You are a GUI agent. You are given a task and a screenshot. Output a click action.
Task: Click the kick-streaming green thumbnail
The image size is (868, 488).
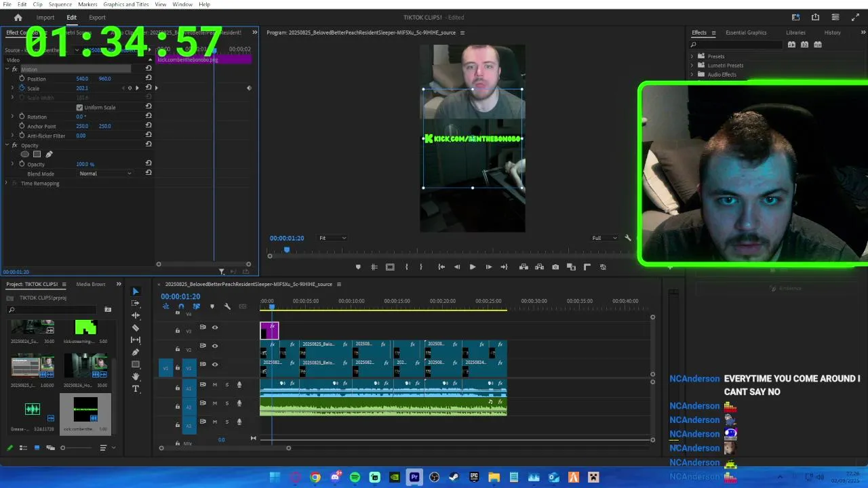(x=85, y=328)
